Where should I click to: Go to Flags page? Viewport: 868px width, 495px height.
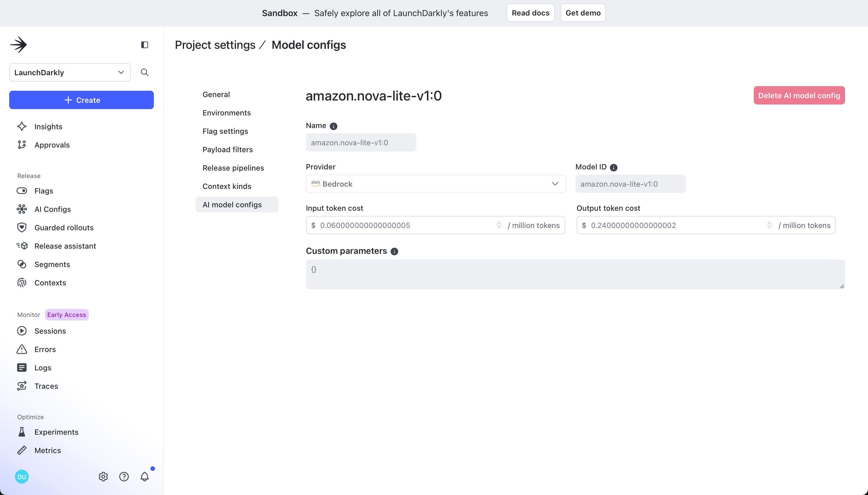pos(44,191)
